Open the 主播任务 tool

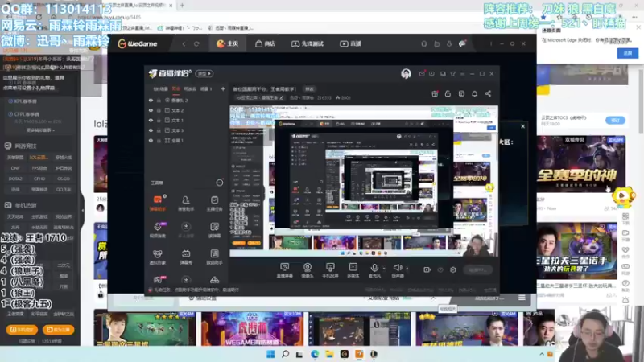[214, 204]
